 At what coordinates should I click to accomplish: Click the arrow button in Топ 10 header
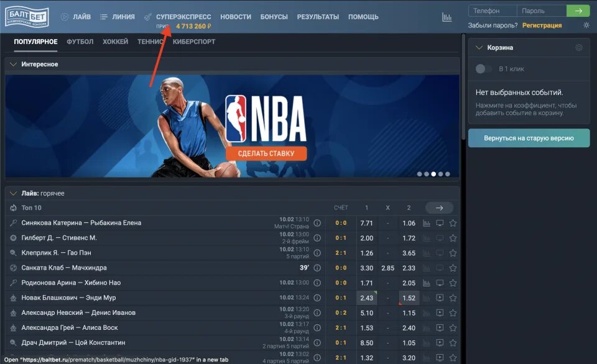[x=440, y=207]
